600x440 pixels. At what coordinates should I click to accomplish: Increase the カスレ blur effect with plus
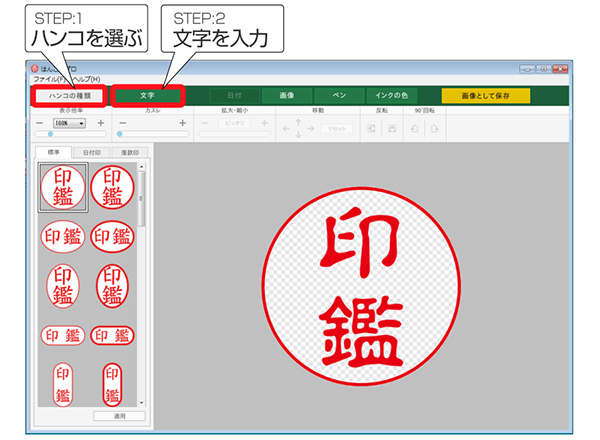[183, 123]
